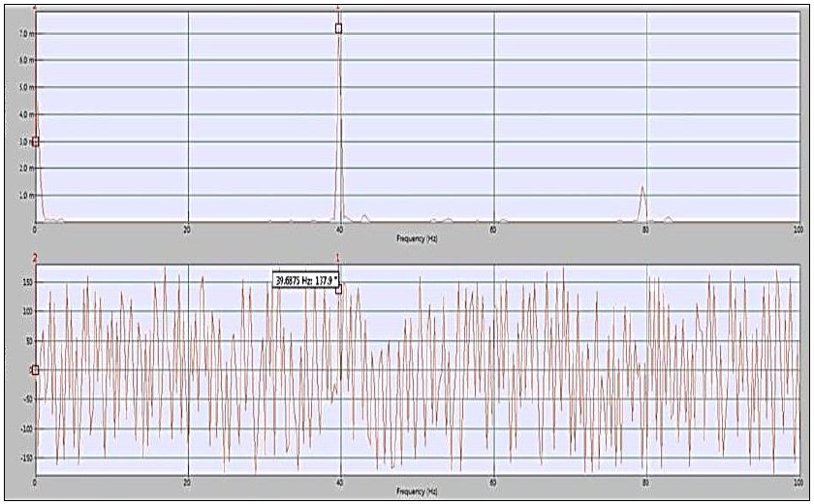Click the 150 label on phase axis
The image size is (814, 504).
[26, 282]
